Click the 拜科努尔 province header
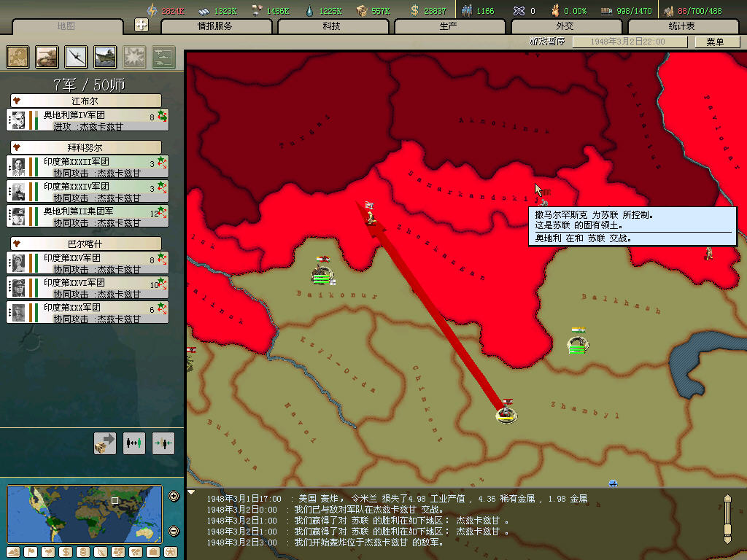The width and height of the screenshot is (747, 560). [86, 147]
